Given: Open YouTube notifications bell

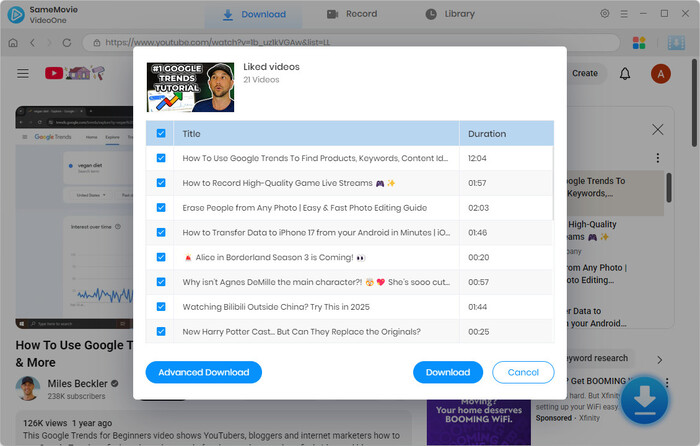Looking at the screenshot, I should click(625, 73).
